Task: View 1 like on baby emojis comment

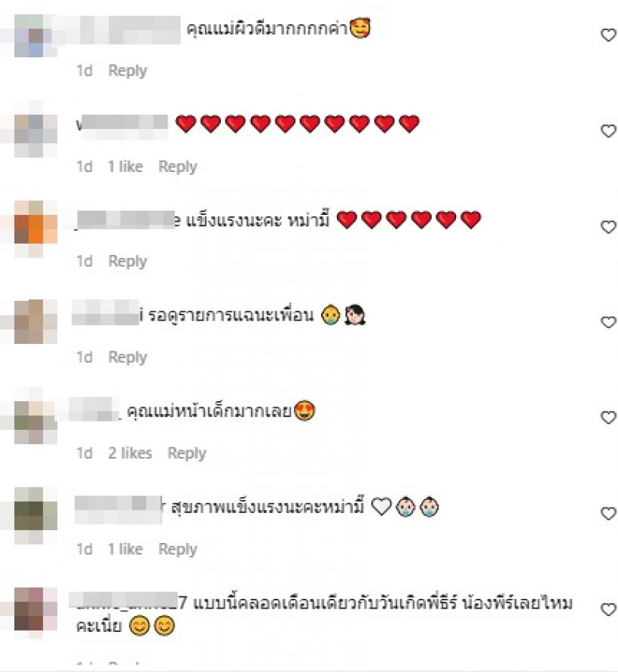Action: [x=125, y=549]
